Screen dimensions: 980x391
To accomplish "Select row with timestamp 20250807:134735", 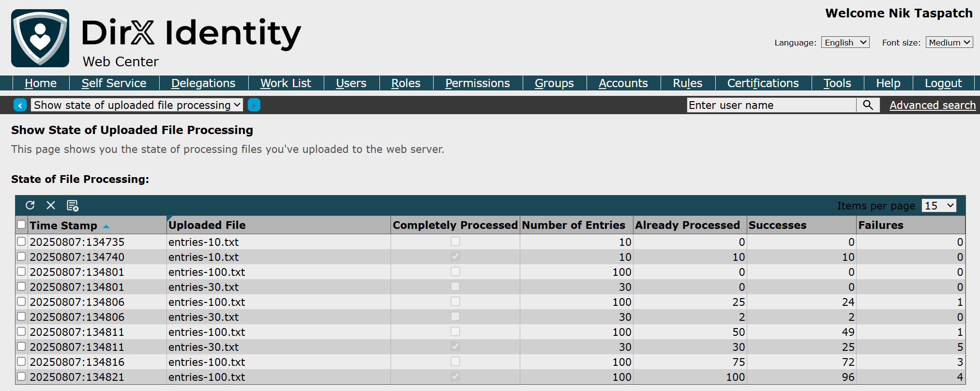I will (x=21, y=241).
